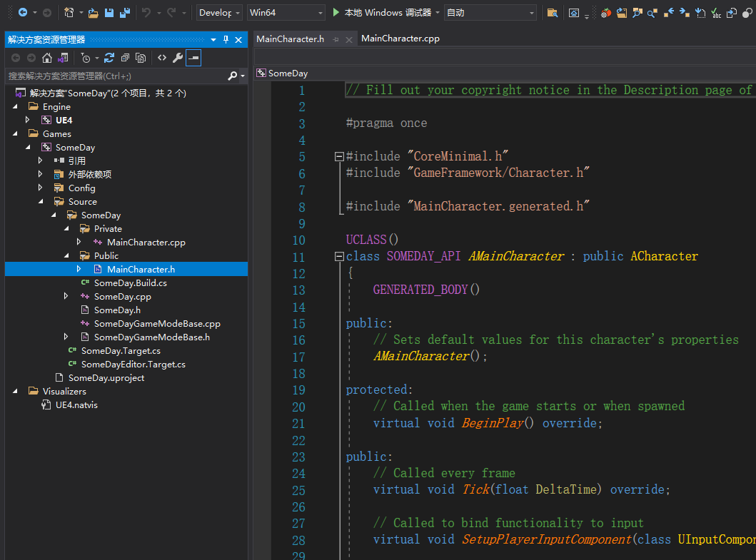
Task: Open SomeDay.Build.cs in the tree
Action: [x=130, y=283]
